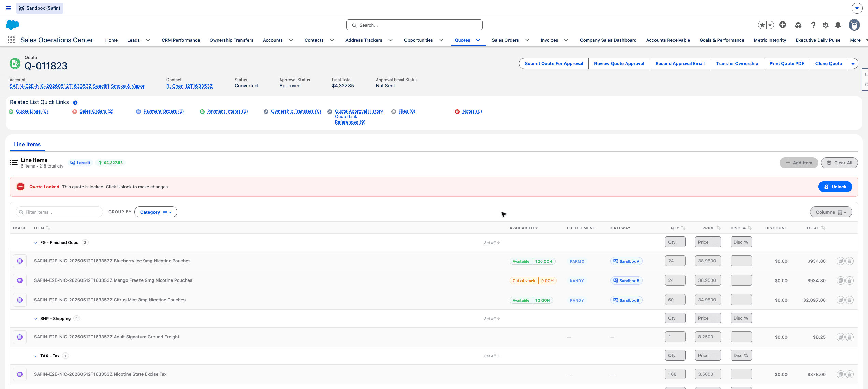Click the info icon beside Related List Quick Links

tap(75, 103)
